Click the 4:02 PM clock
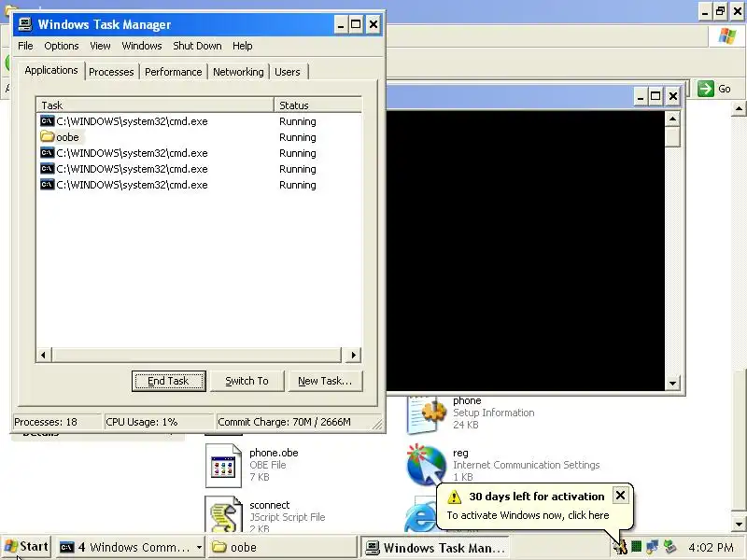Viewport: 747px width, 560px height. point(711,548)
